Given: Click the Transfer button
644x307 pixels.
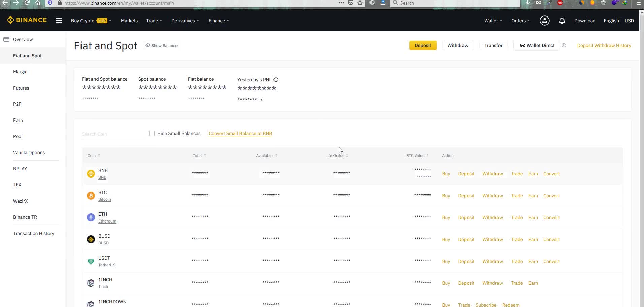Looking at the screenshot, I should coord(493,45).
